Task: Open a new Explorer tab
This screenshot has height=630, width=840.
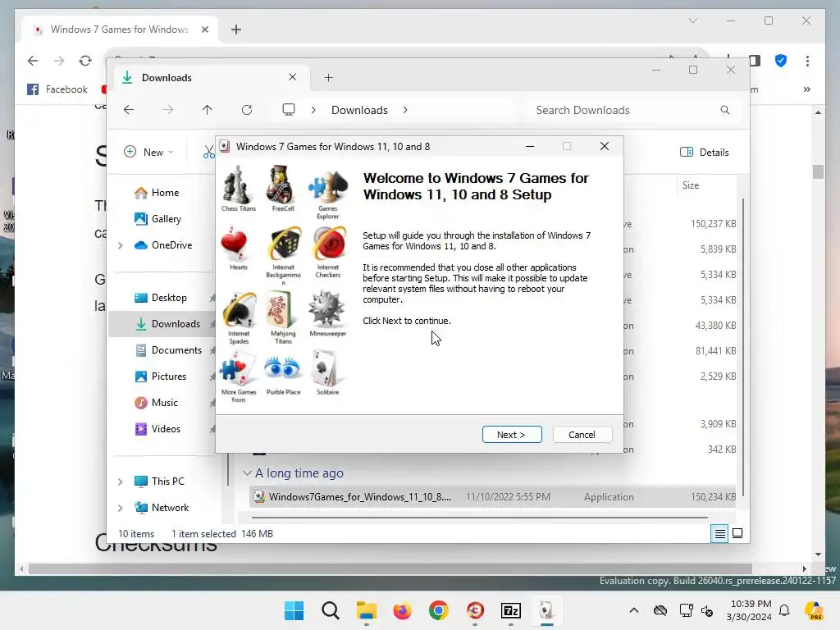Action: 328,78
